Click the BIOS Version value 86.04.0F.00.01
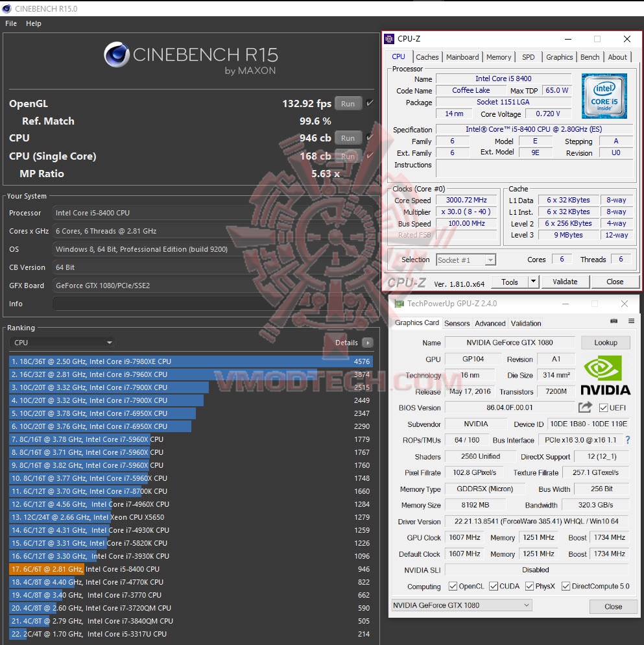This screenshot has width=644, height=645. click(510, 408)
